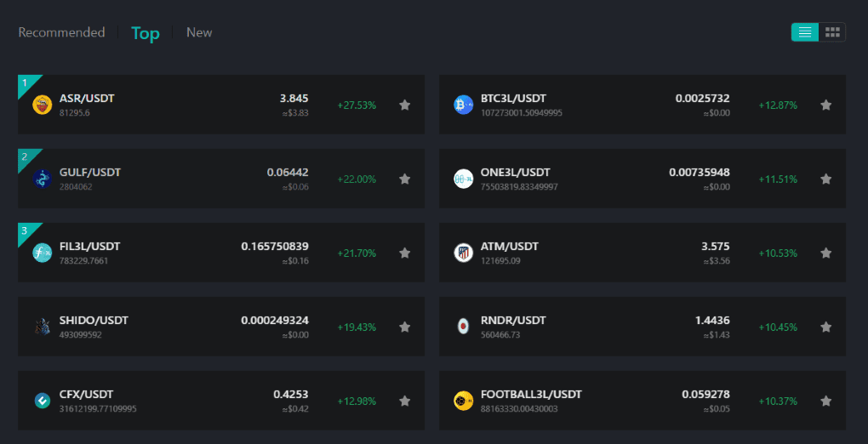The image size is (868, 444).
Task: Click the RNDR volume 560466.73
Action: tap(500, 335)
